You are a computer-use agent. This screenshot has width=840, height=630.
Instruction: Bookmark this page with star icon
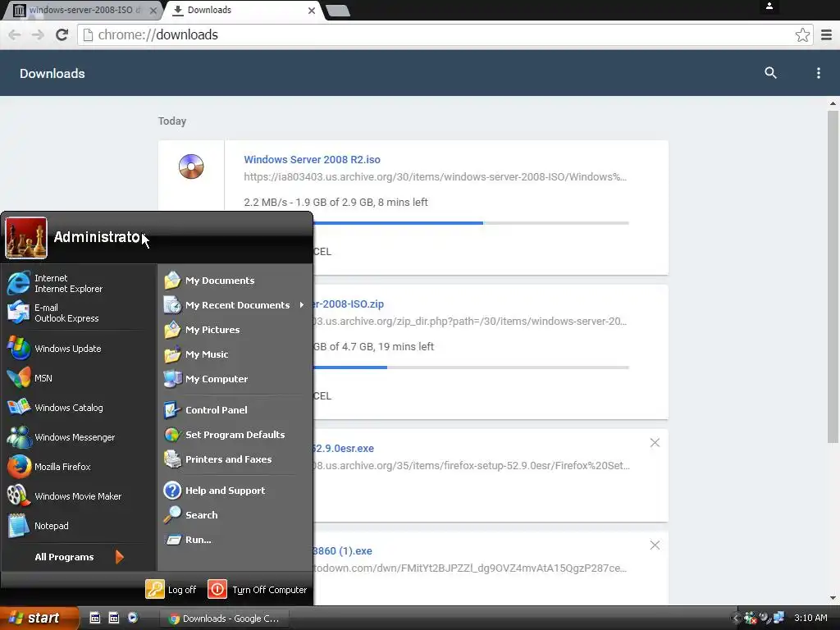click(x=802, y=34)
